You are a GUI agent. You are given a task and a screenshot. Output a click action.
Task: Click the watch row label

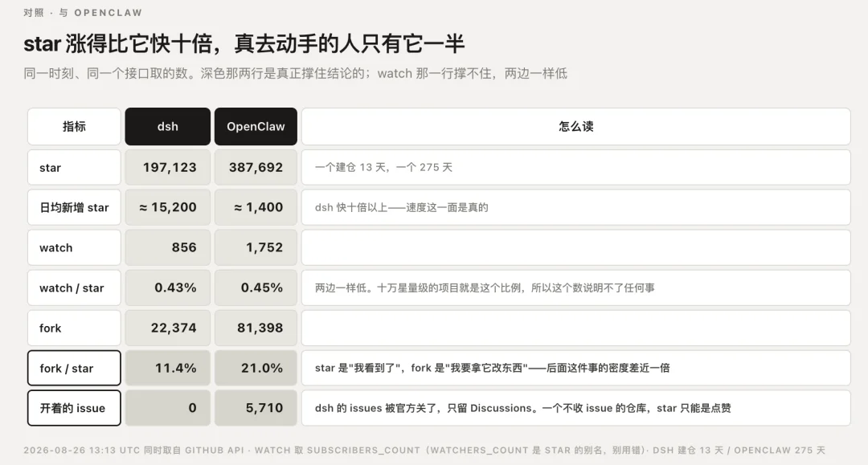[74, 247]
